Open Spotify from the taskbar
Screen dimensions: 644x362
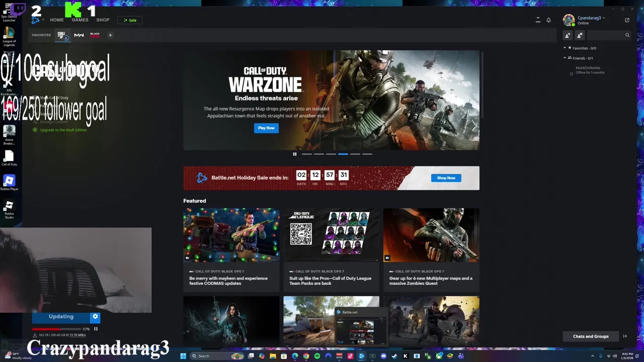click(x=317, y=356)
